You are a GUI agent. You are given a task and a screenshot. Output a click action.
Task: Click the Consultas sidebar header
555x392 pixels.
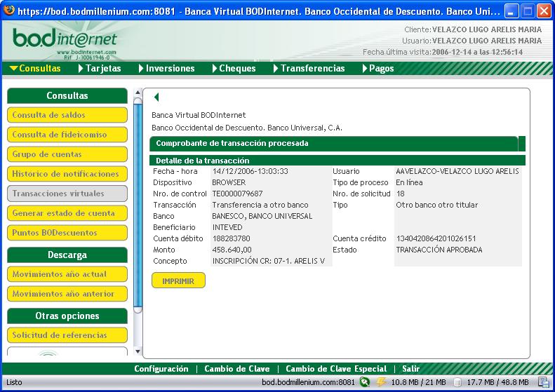[67, 95]
